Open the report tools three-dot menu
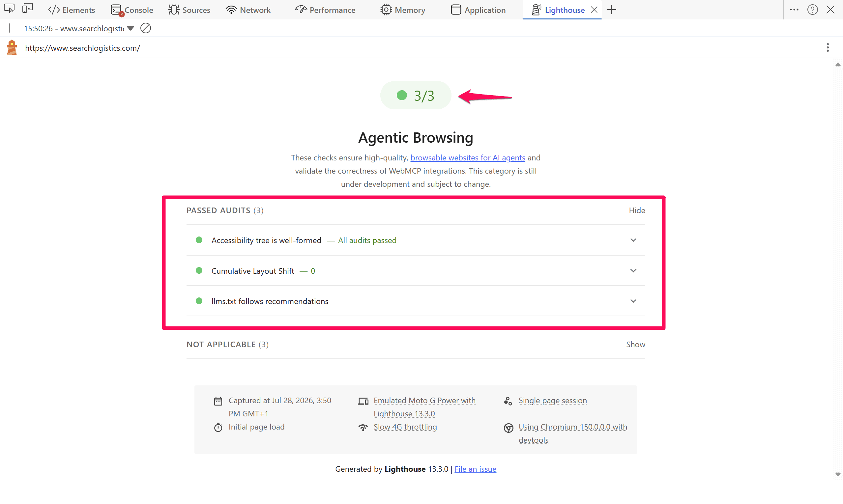The height and width of the screenshot is (504, 843). pos(828,47)
